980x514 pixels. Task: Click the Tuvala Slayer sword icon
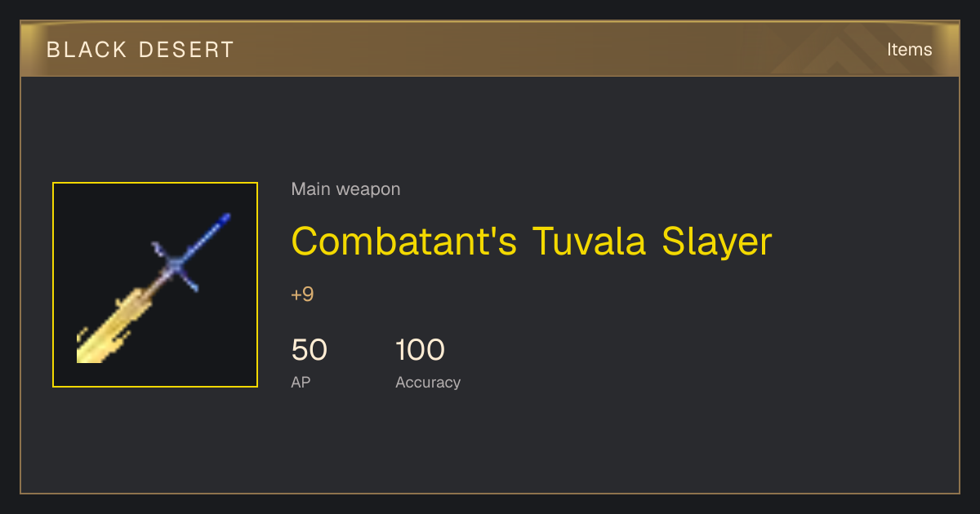(155, 285)
